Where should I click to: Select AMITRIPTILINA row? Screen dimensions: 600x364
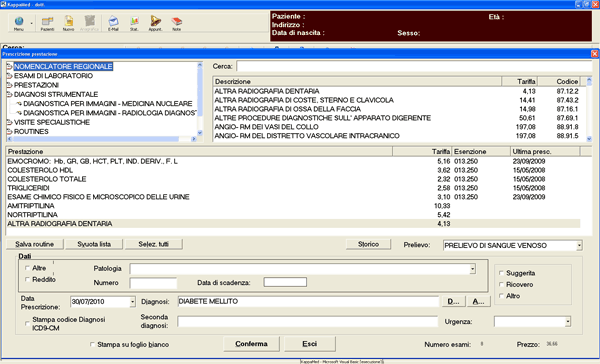(293, 206)
